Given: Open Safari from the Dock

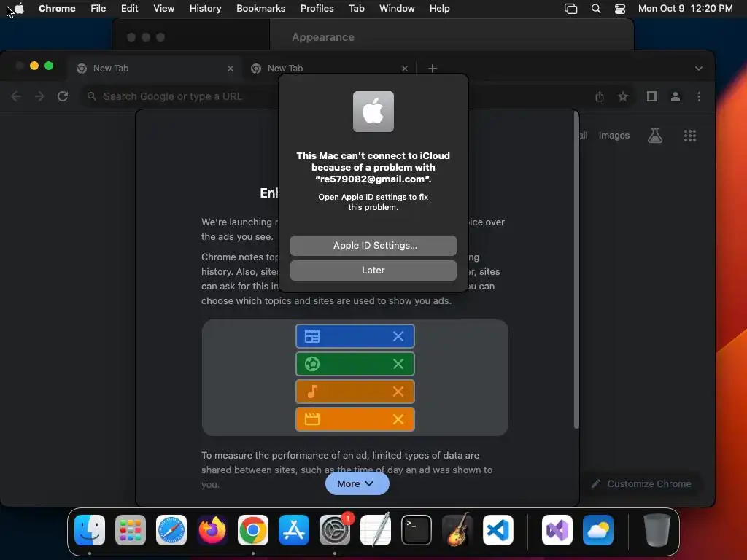Looking at the screenshot, I should pyautogui.click(x=171, y=530).
